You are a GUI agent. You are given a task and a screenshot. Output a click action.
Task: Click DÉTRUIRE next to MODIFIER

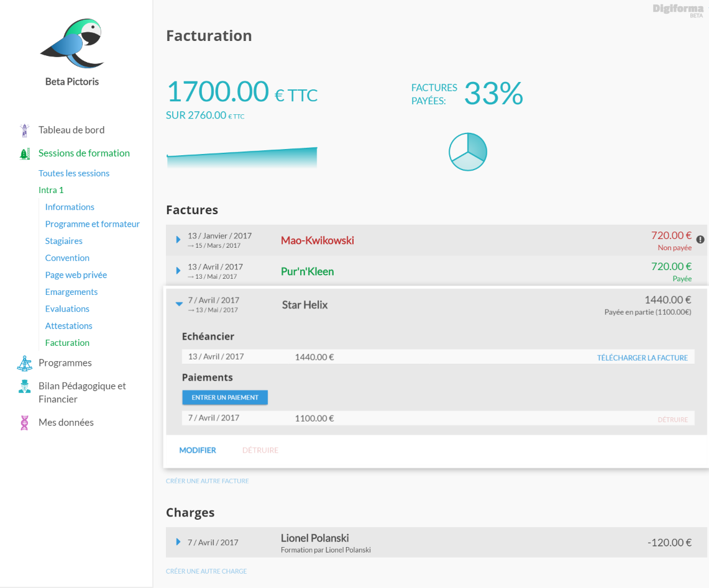[260, 450]
